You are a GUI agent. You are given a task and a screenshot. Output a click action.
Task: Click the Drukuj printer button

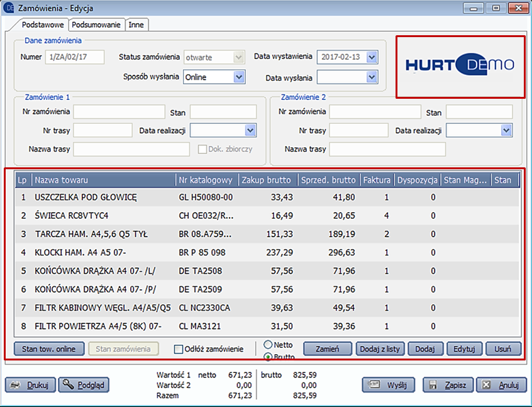[x=30, y=385]
